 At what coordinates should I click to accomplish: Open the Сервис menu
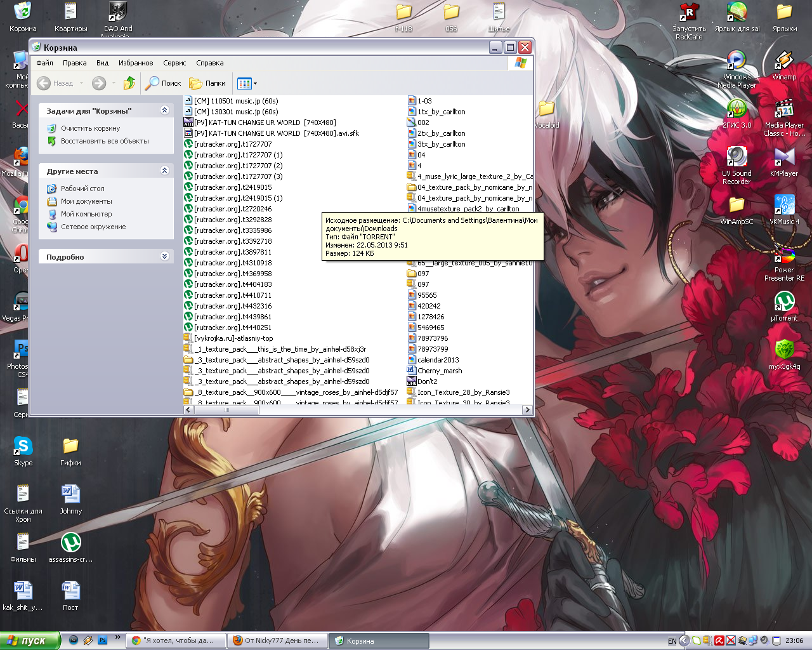coord(174,63)
